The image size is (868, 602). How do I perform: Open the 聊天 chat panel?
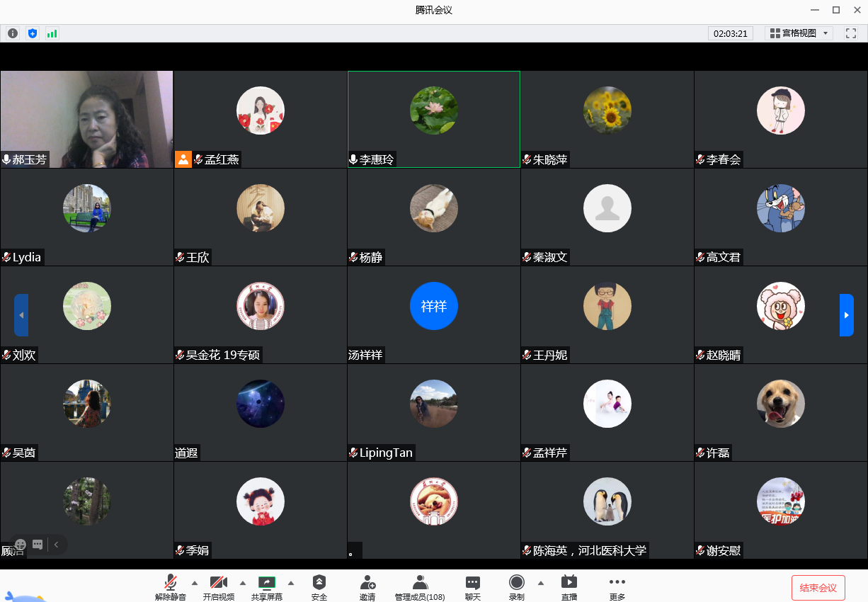[472, 587]
